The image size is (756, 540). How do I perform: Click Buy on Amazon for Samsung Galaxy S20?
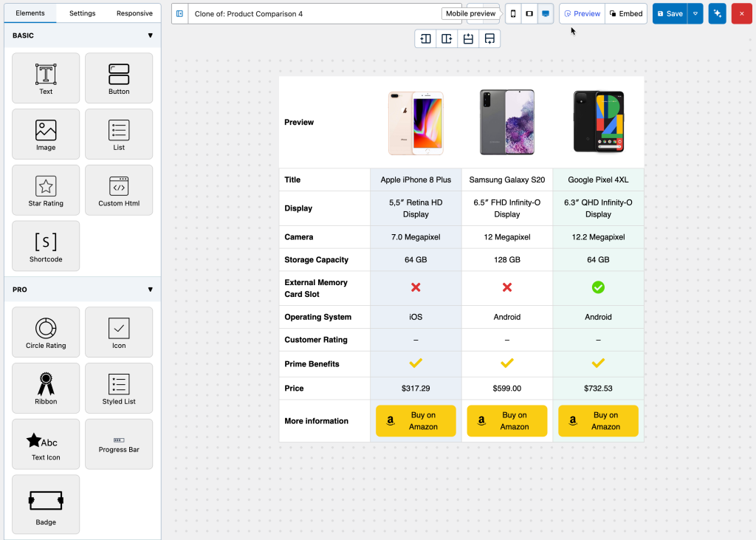tap(506, 421)
